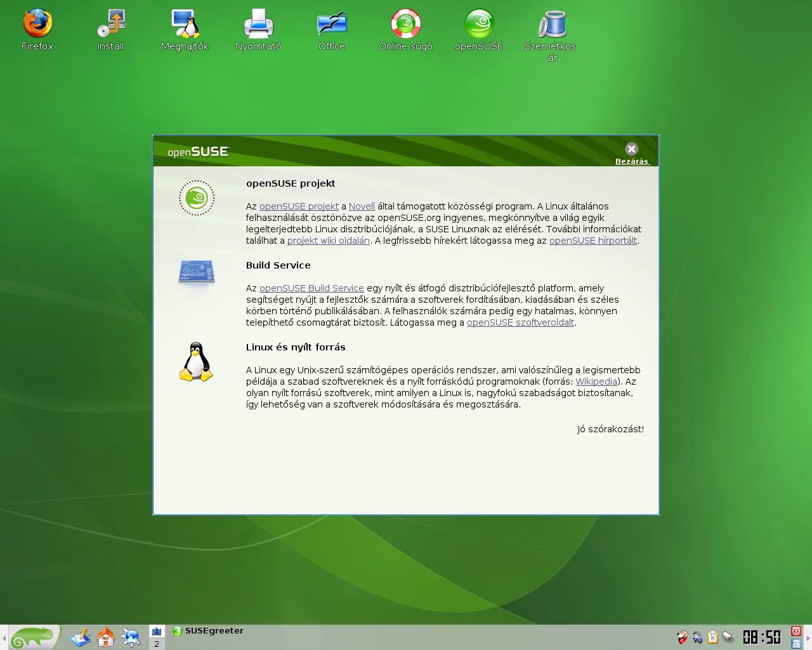The width and height of the screenshot is (812, 650).
Task: Click the openSUSE gecko logo in greeter
Action: coord(197,198)
